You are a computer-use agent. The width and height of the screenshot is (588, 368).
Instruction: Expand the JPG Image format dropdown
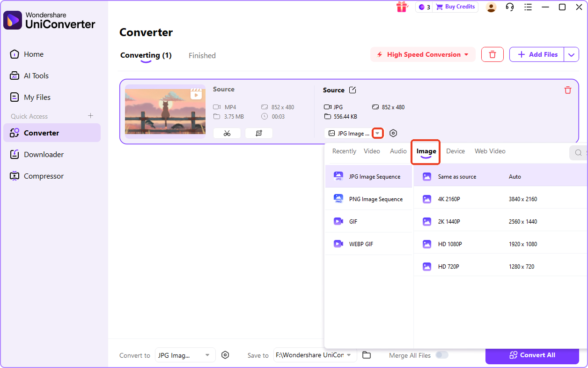tap(378, 133)
